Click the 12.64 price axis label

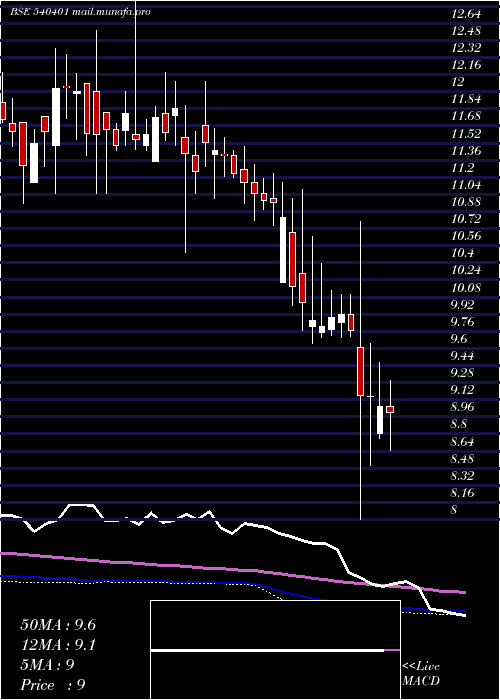466,14
